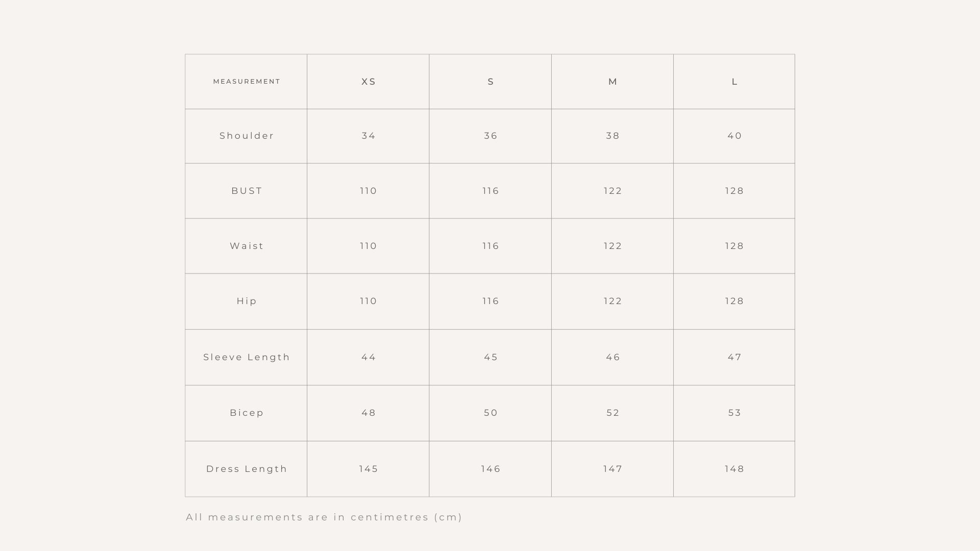The image size is (980, 551).
Task: Select the Bicep value for size L
Action: (734, 413)
